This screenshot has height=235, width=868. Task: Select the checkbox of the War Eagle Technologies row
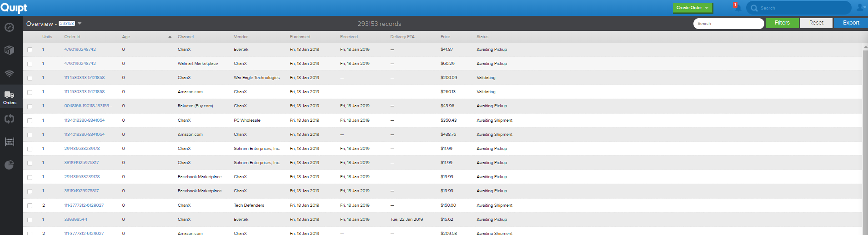(30, 78)
